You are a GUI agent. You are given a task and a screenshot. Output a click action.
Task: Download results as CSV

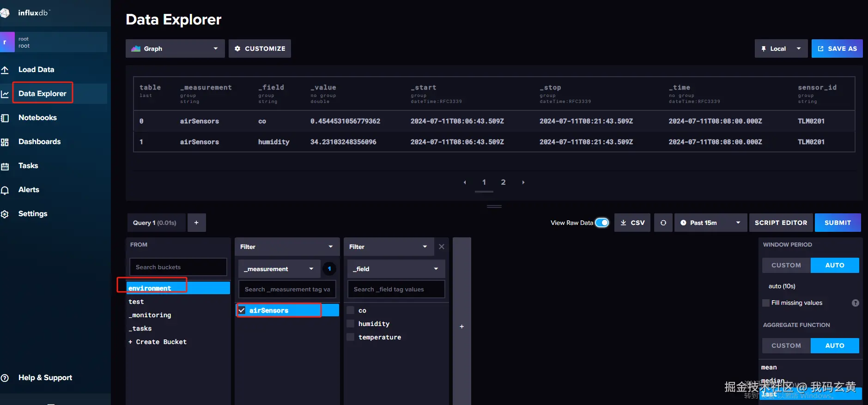[x=632, y=223]
